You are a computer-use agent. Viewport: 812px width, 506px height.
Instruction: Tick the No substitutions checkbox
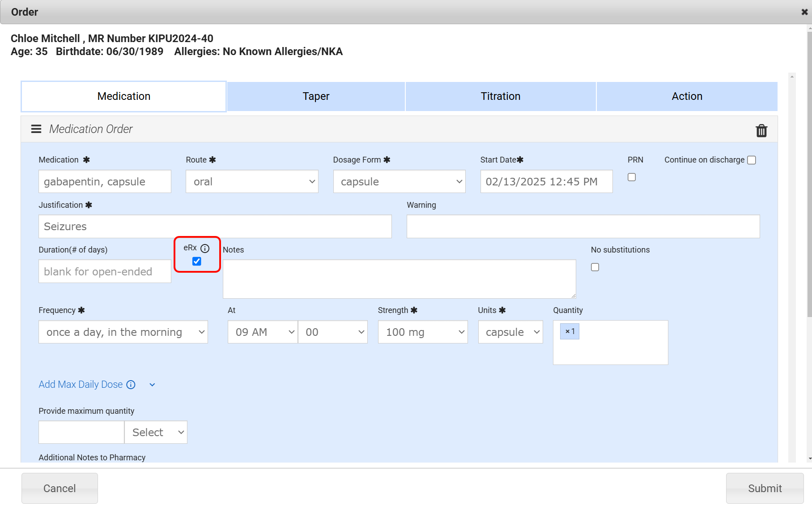(595, 267)
